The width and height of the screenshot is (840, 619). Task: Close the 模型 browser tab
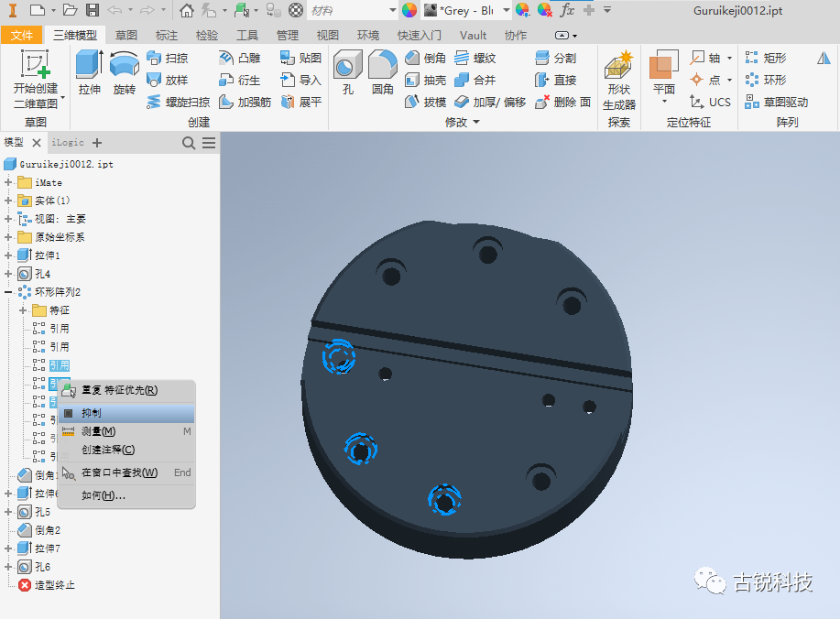37,143
